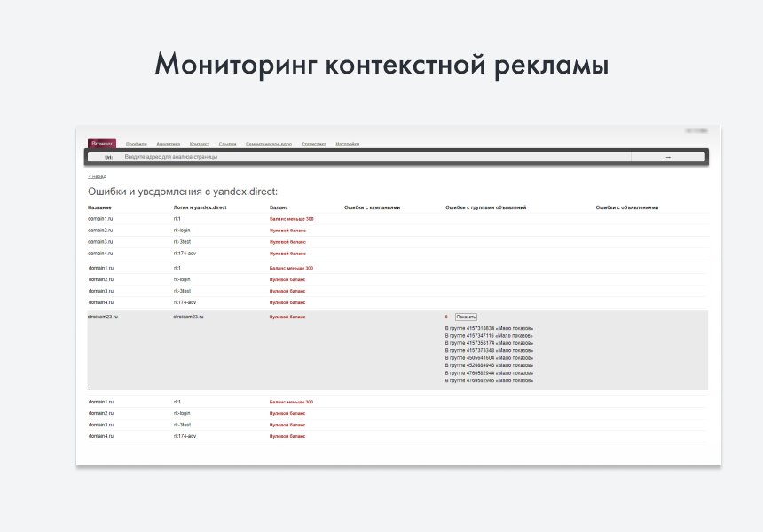
Task: Click the group 4157347116 «Мало показов» line
Action: [489, 336]
